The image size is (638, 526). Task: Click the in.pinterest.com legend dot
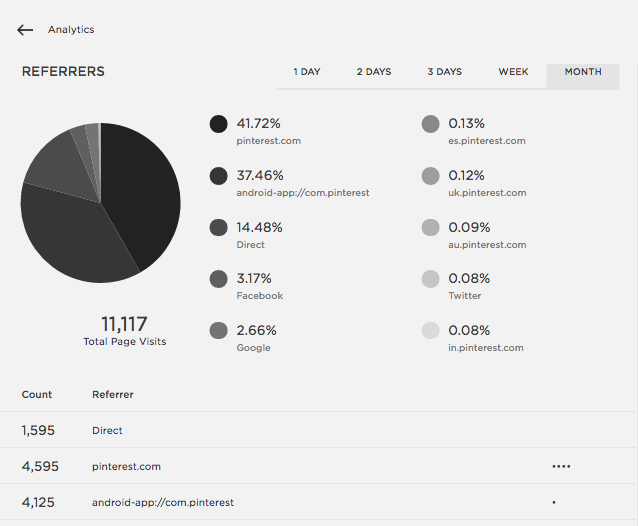point(430,330)
